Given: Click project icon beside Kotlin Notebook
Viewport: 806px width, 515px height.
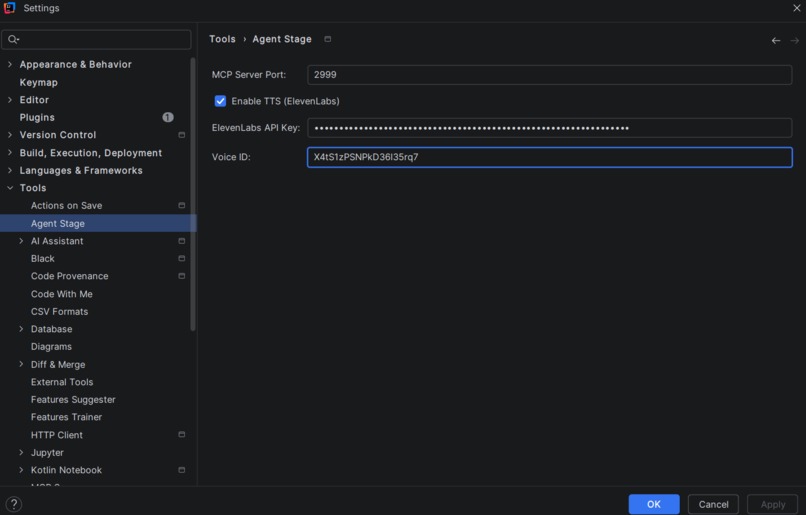Looking at the screenshot, I should tap(181, 470).
